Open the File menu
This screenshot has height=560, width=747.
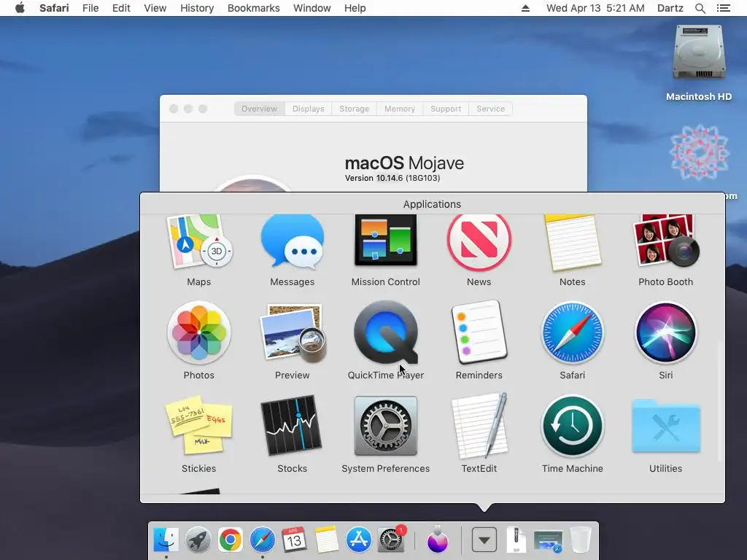pyautogui.click(x=90, y=8)
